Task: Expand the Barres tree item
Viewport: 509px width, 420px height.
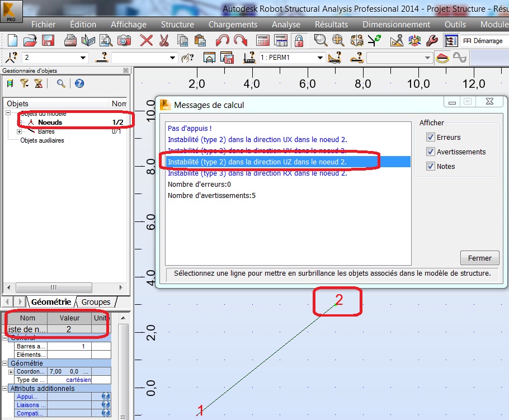Action: 19,131
